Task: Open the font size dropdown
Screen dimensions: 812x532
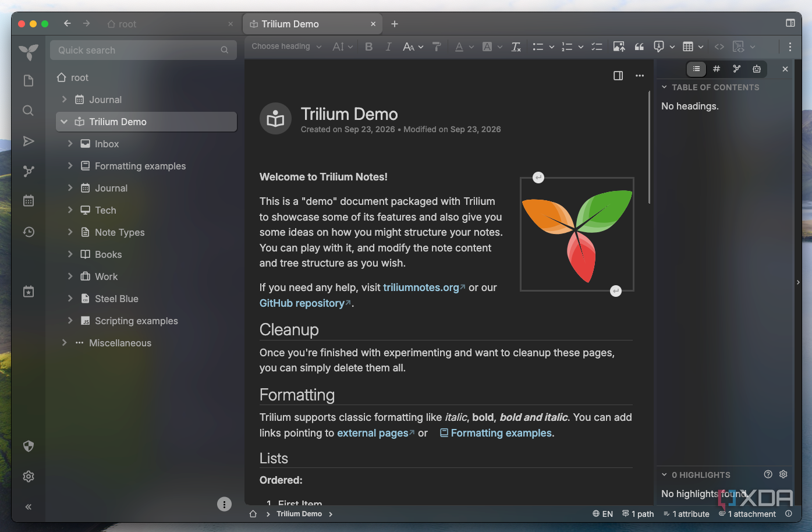Action: [413, 47]
